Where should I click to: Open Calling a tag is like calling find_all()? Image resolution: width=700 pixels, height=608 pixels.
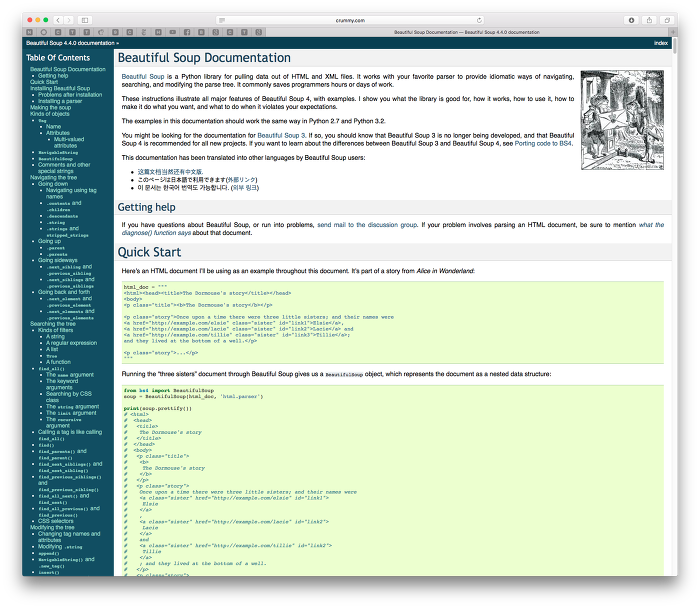pyautogui.click(x=70, y=435)
